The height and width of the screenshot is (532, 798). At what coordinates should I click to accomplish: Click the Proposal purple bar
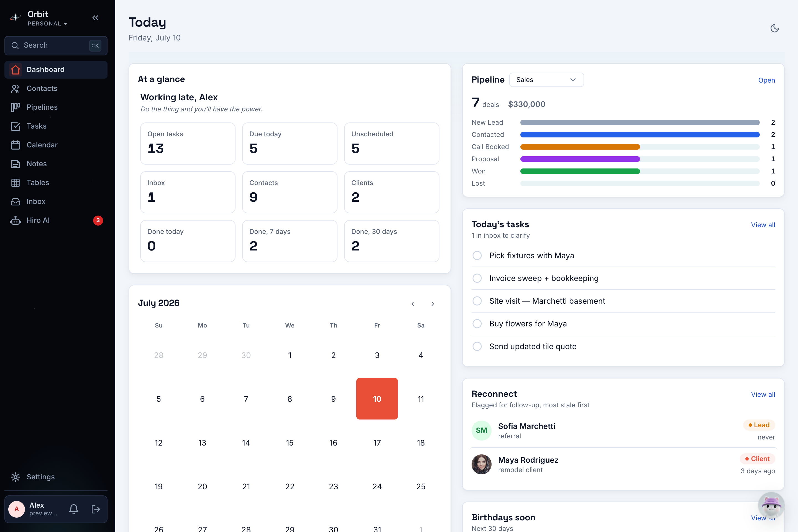coord(580,159)
